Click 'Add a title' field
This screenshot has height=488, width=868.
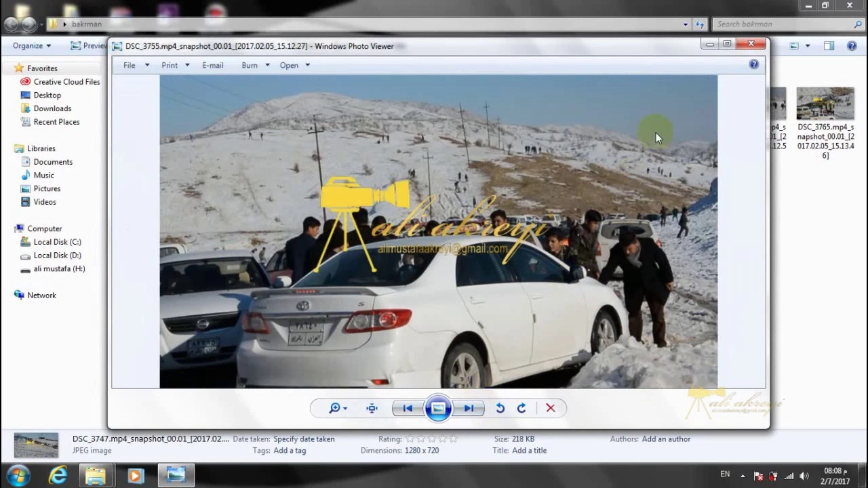[529, 451]
